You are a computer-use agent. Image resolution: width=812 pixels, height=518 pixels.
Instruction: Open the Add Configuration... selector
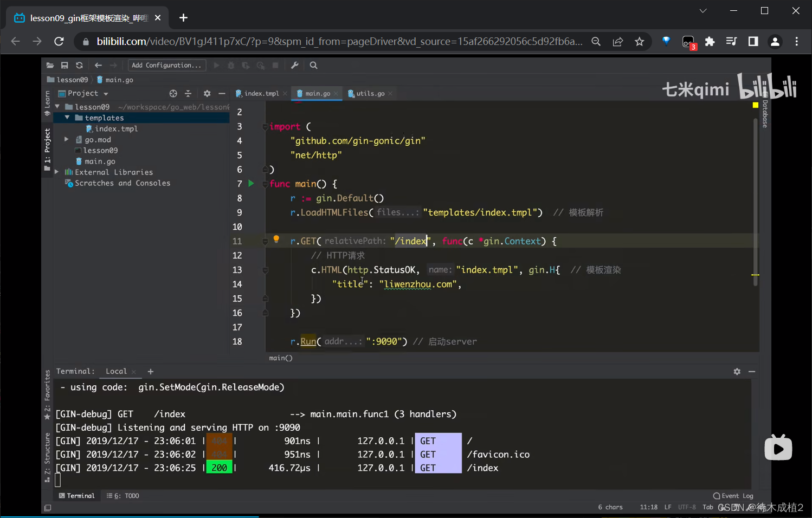(167, 66)
